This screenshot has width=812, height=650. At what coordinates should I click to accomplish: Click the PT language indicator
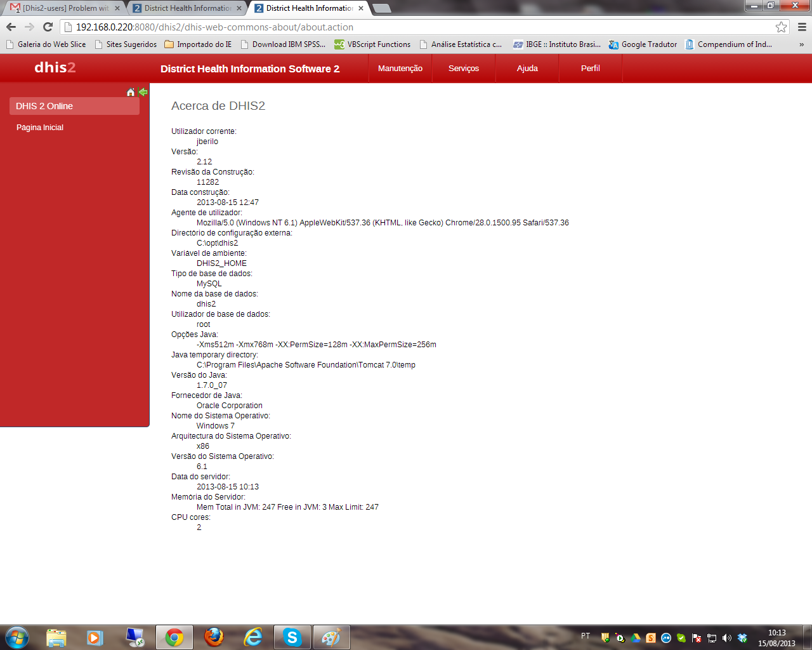click(x=586, y=636)
